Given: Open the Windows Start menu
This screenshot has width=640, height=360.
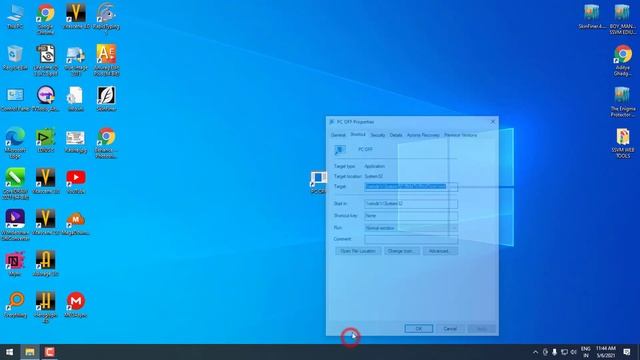Looking at the screenshot, I should point(9,352).
